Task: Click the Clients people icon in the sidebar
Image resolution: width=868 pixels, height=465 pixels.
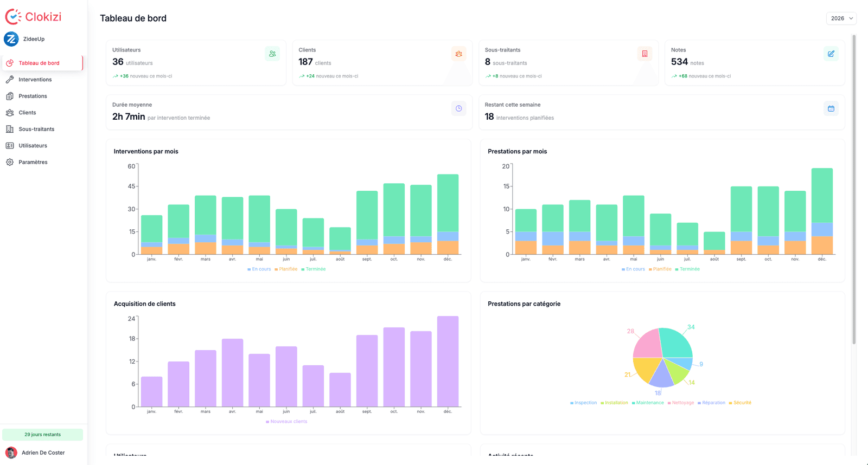Action: (10, 113)
